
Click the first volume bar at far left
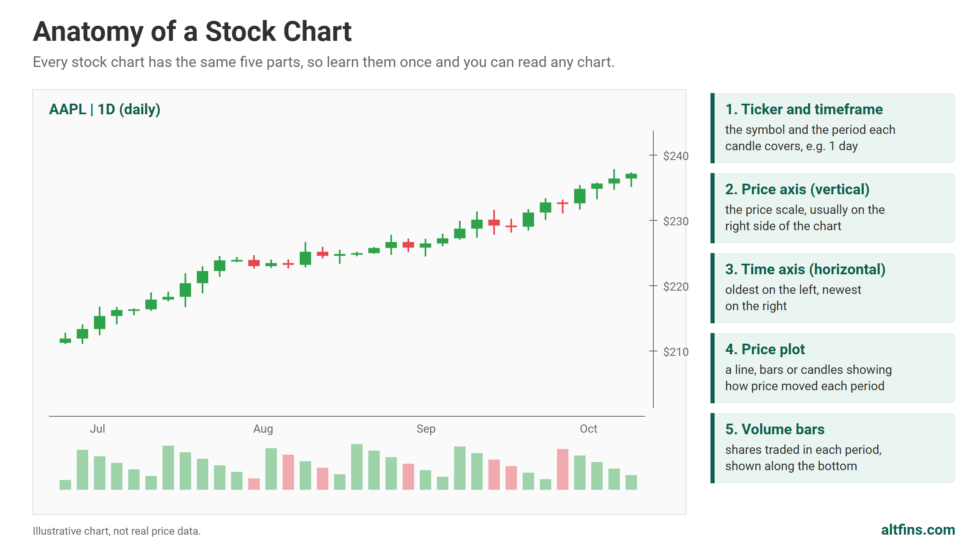[65, 485]
